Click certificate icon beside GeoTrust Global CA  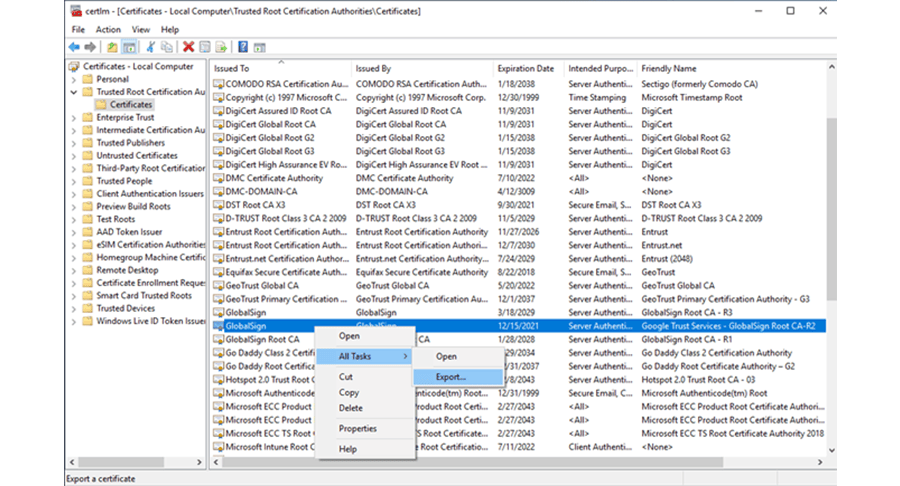click(218, 286)
